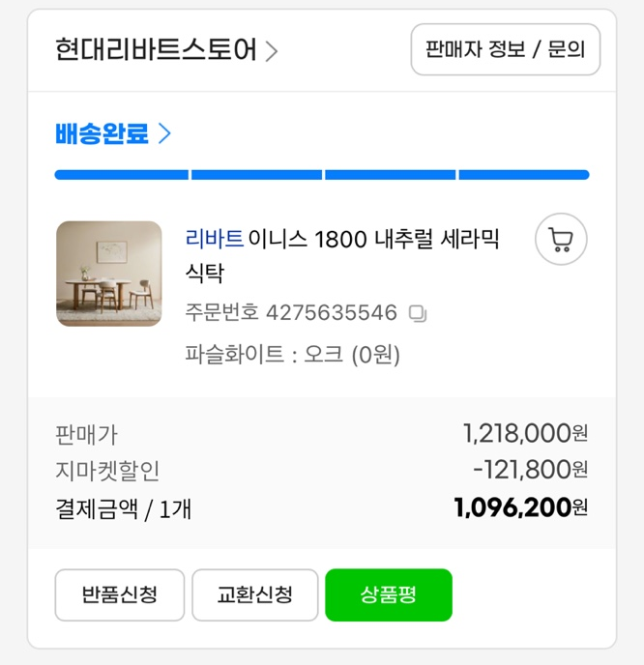
Task: Copy the order number with the copy icon
Action: [418, 313]
